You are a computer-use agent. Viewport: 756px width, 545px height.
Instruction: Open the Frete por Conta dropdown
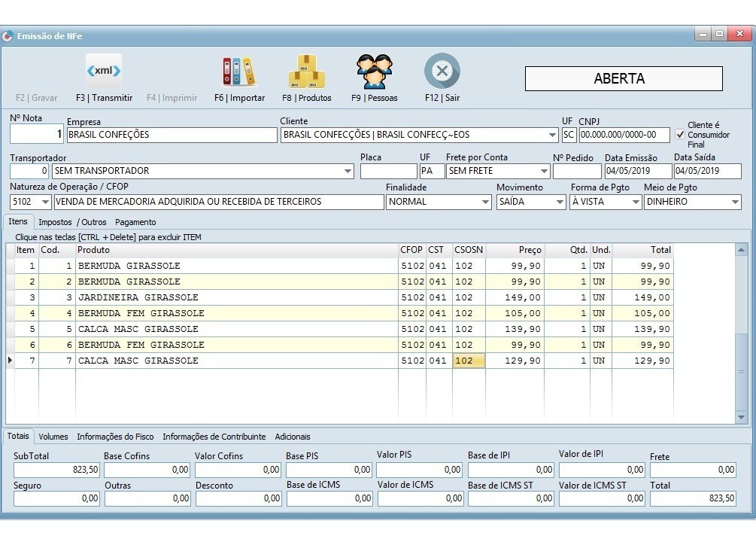[x=543, y=171]
